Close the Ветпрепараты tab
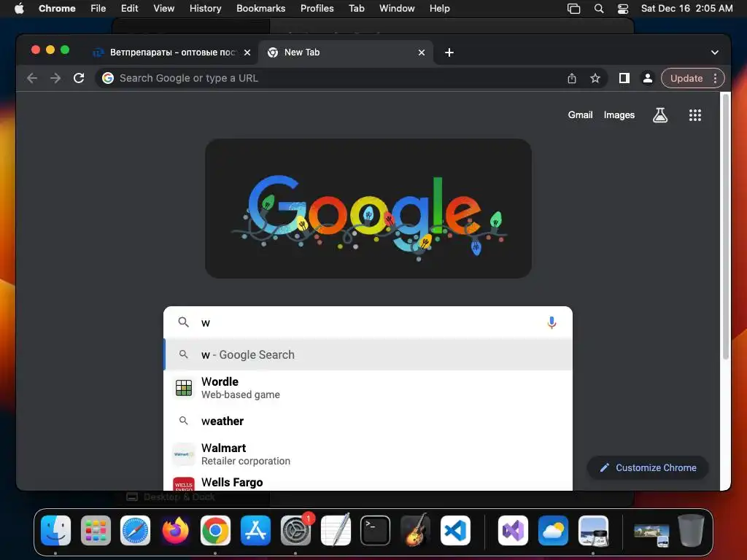This screenshot has height=560, width=747. (247, 52)
